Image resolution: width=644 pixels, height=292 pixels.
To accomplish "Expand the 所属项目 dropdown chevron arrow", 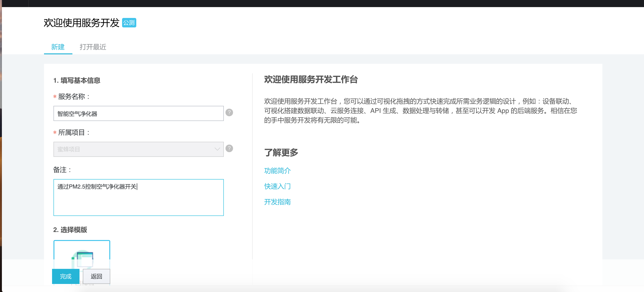I will tap(217, 149).
